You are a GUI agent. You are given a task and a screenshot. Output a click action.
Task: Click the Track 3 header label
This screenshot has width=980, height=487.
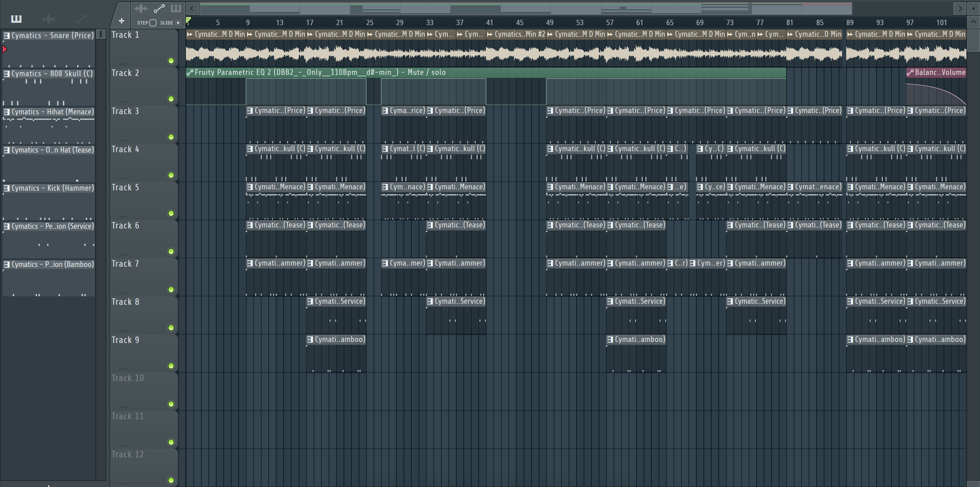click(126, 111)
